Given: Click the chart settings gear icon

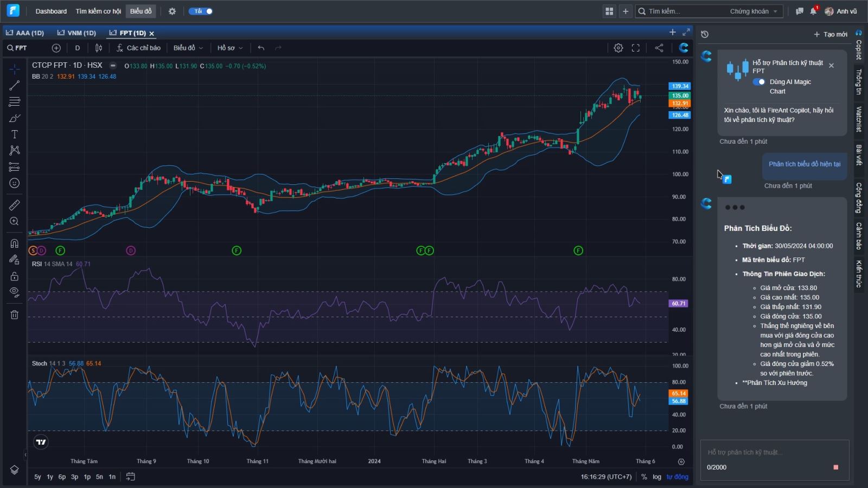Looking at the screenshot, I should [x=618, y=48].
